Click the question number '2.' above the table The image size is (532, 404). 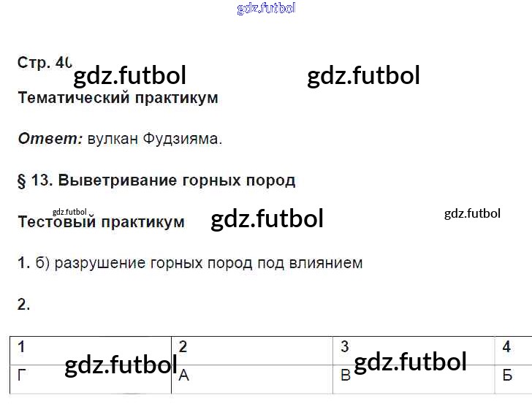pyautogui.click(x=24, y=305)
